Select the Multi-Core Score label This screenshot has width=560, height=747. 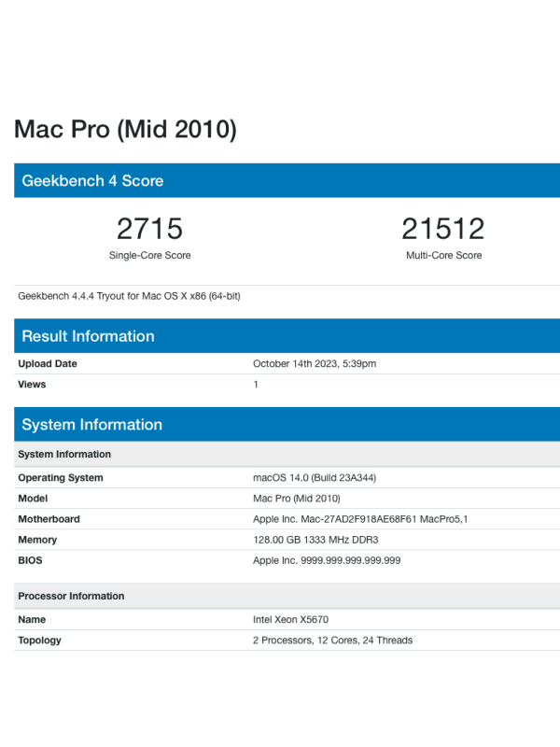[443, 256]
